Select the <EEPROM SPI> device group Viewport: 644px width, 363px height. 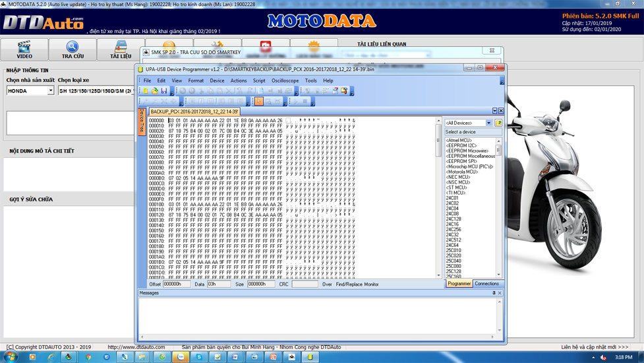[x=461, y=161]
